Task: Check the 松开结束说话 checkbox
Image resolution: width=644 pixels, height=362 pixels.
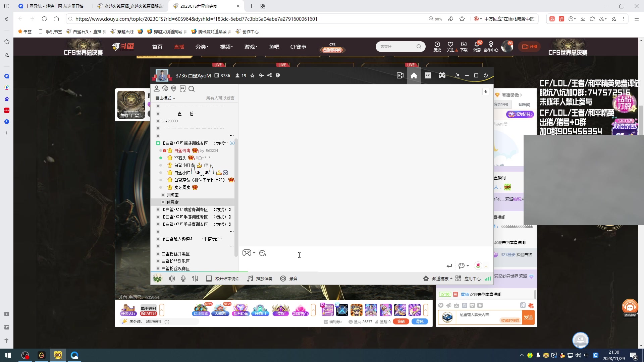Action: click(x=209, y=279)
